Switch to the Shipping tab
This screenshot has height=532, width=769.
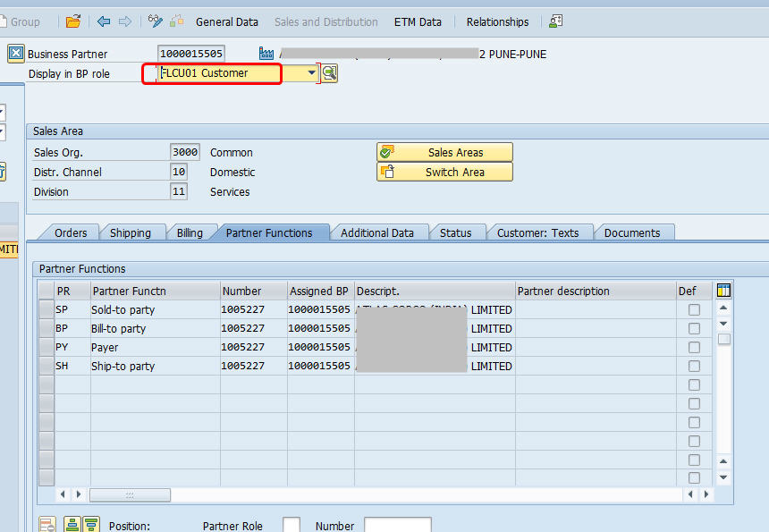[131, 232]
